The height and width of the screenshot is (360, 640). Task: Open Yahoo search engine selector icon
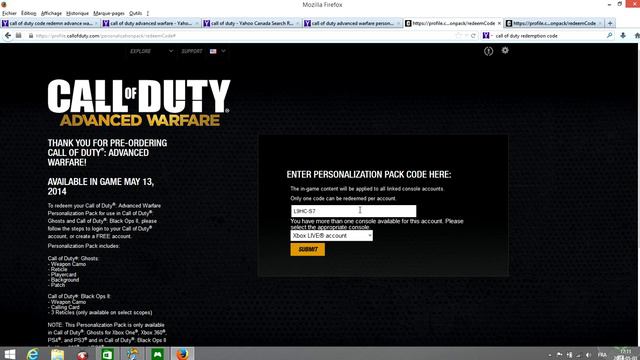tap(486, 36)
